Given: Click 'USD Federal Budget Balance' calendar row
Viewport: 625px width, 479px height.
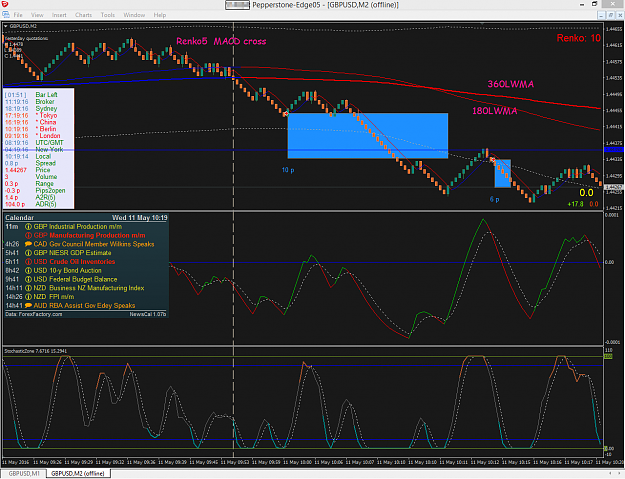Looking at the screenshot, I should (x=86, y=279).
